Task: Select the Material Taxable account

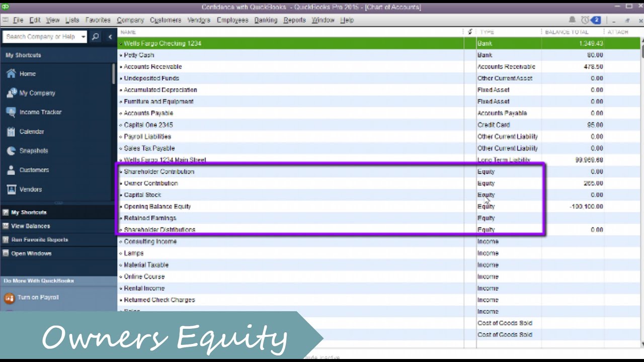Action: point(146,265)
